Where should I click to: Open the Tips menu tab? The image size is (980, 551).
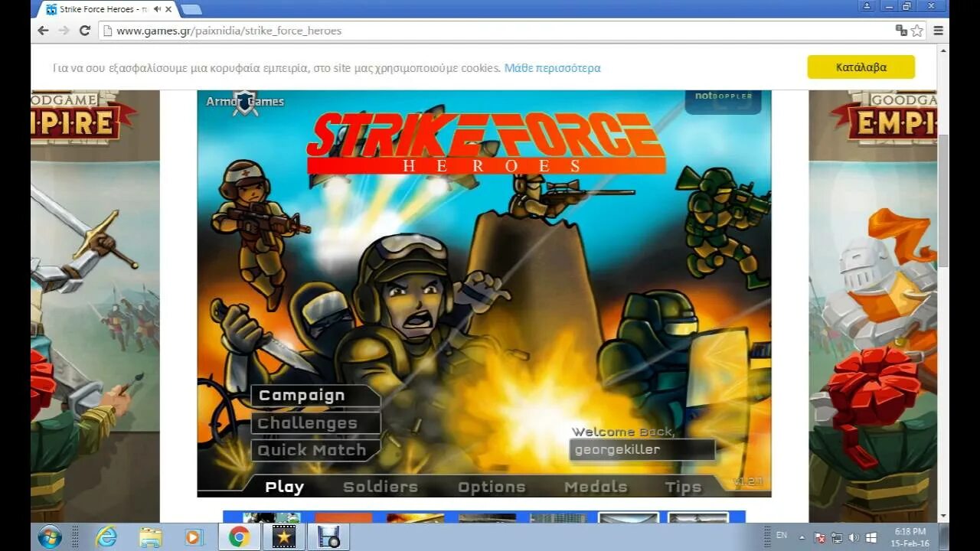[683, 487]
